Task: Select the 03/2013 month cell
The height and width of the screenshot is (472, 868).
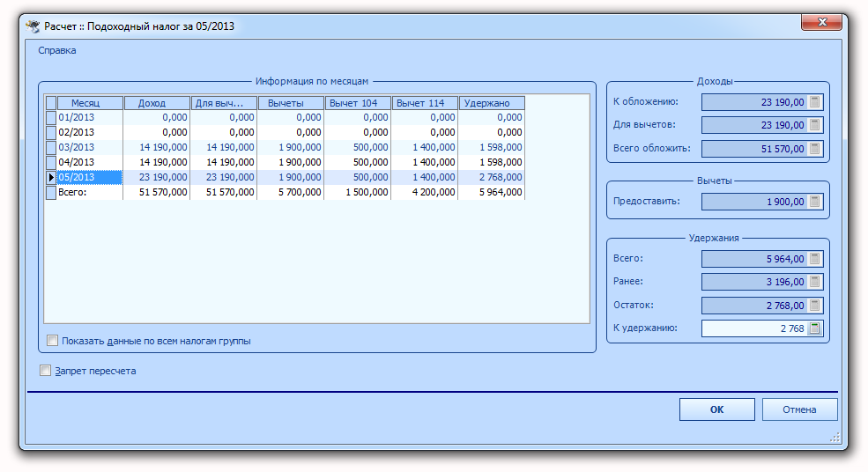Action: pyautogui.click(x=90, y=147)
